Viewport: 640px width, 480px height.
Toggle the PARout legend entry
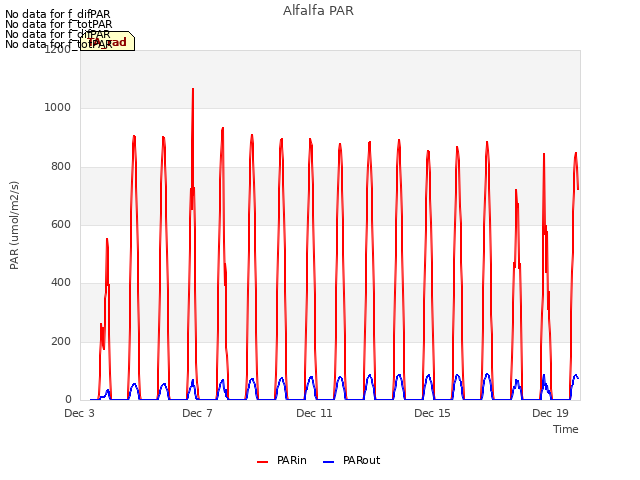(351, 460)
